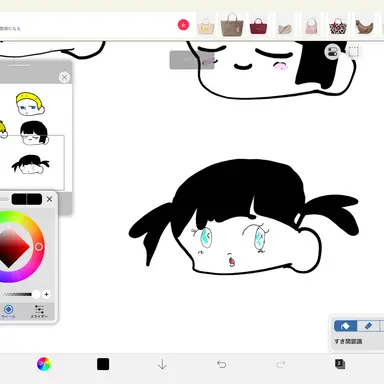Select the fill bucket mode

(346, 326)
